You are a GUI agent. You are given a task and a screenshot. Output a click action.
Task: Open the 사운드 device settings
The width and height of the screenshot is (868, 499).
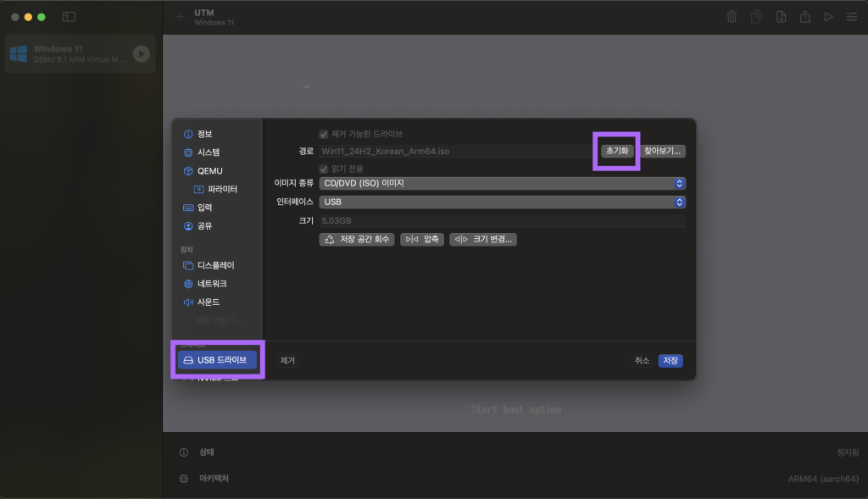[201, 302]
